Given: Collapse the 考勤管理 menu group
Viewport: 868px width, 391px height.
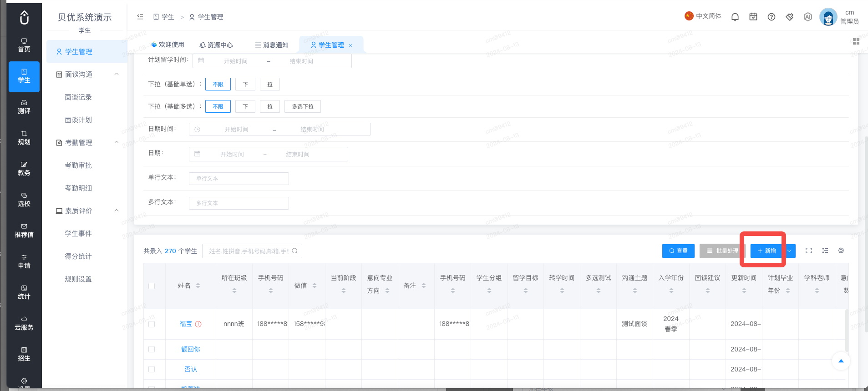Looking at the screenshot, I should pyautogui.click(x=117, y=142).
